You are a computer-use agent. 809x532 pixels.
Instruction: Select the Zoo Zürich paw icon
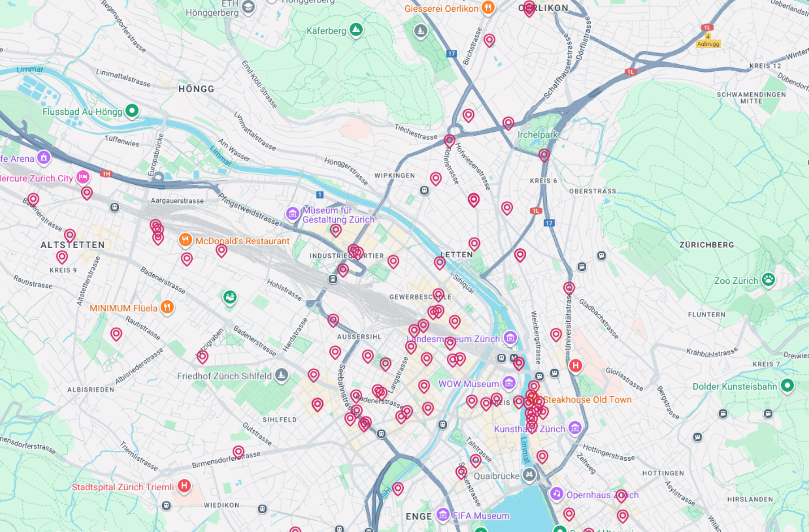768,279
